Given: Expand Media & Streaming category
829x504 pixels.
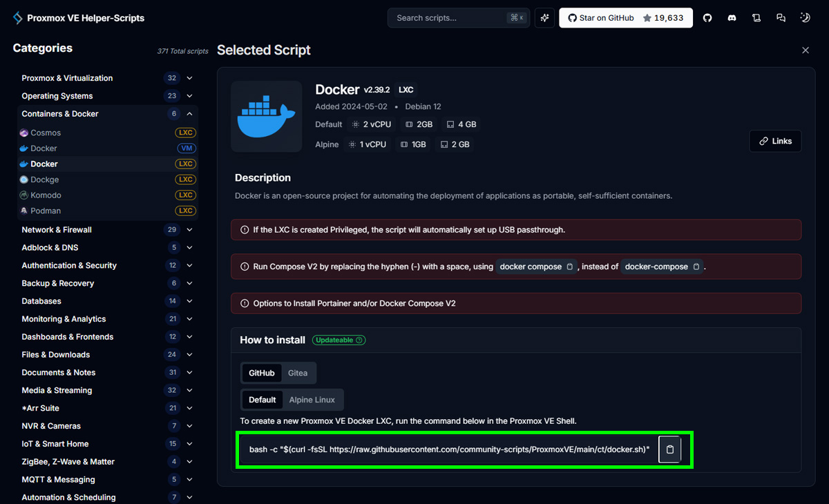Looking at the screenshot, I should (x=108, y=391).
